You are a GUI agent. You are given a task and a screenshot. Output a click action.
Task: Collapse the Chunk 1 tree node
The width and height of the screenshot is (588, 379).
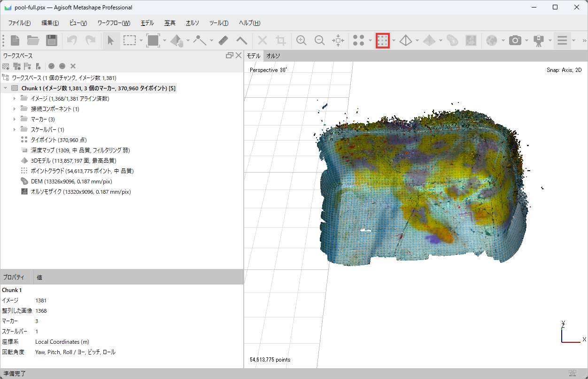coord(5,88)
